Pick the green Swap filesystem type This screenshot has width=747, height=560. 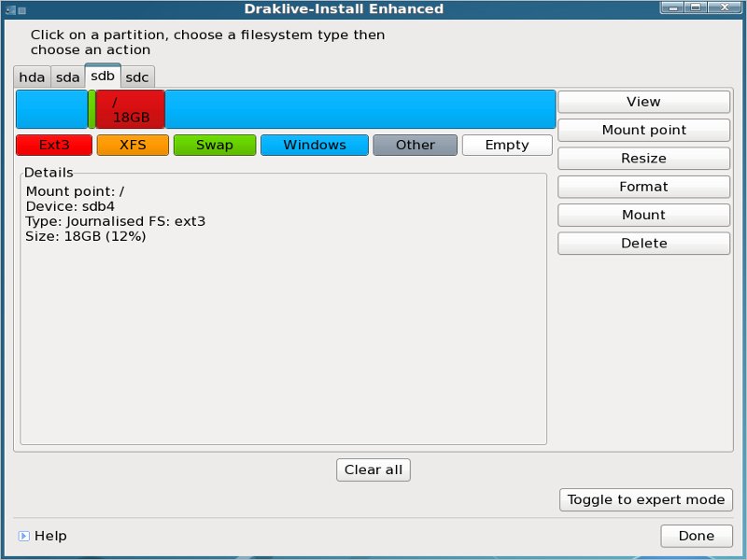(x=215, y=145)
